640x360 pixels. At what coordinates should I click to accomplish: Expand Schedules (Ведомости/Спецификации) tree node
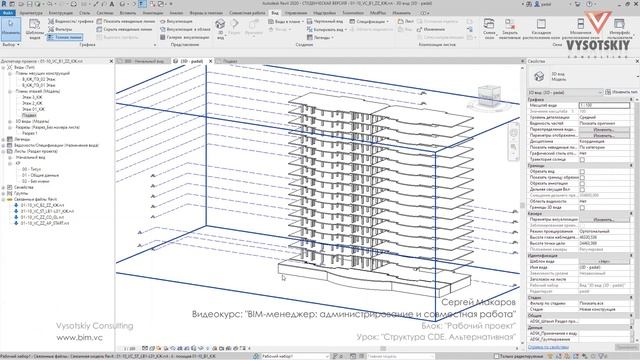[4, 145]
